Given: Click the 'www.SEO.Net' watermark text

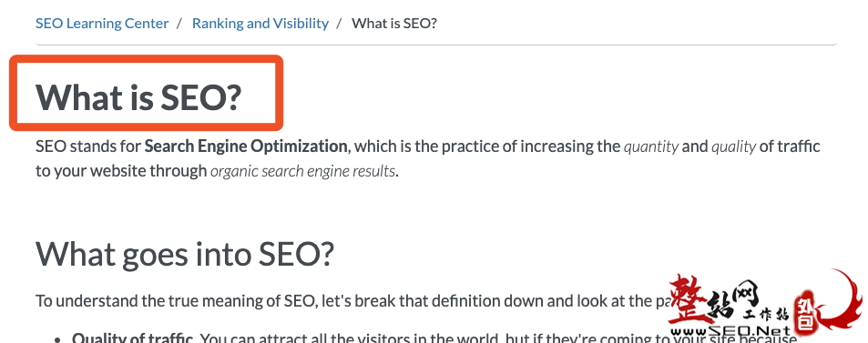Looking at the screenshot, I should tap(730, 331).
